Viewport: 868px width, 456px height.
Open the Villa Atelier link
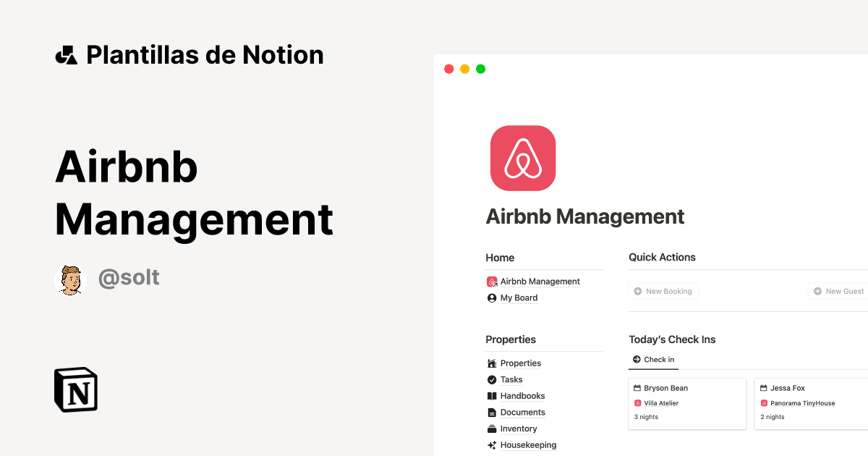point(661,403)
